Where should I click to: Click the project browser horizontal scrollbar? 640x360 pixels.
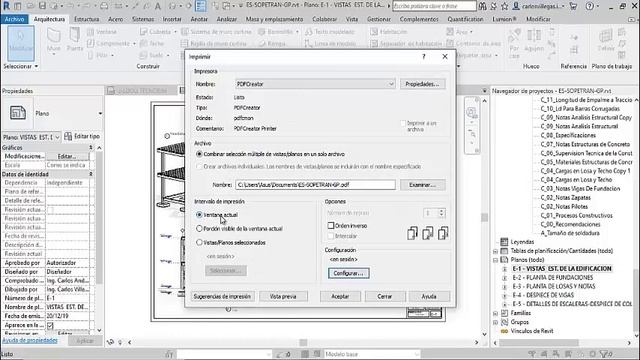pyautogui.click(x=539, y=343)
